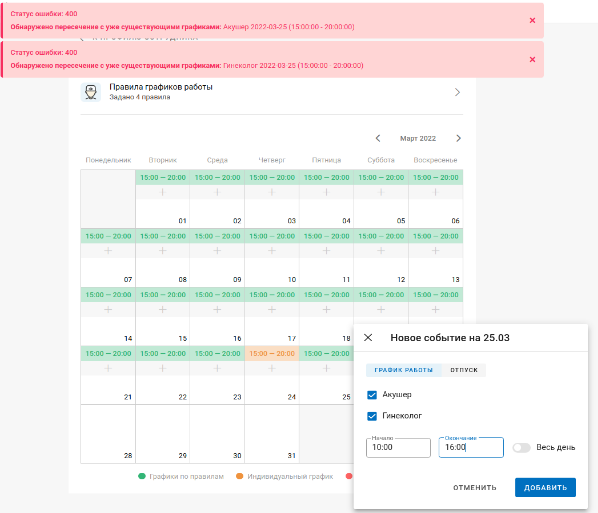Add event with plus on day 10
The width and height of the screenshot is (598, 513).
click(272, 251)
